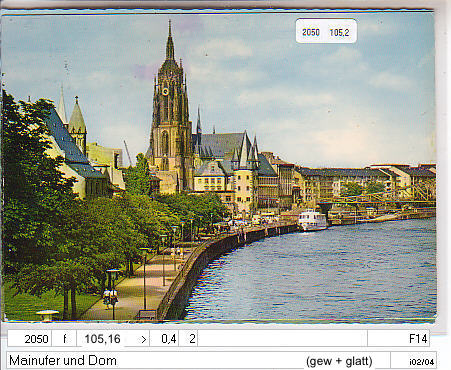Click the cell with letter f
This screenshot has height=370, width=451.
(64, 339)
